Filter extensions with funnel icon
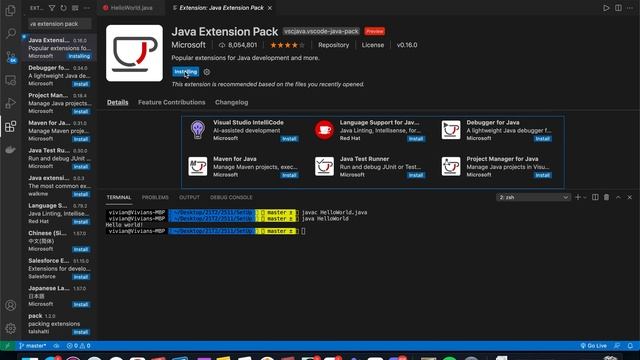The width and height of the screenshot is (640, 360). (x=52, y=8)
